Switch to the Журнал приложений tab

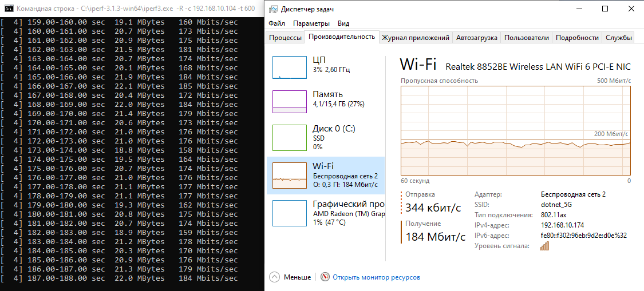(415, 38)
